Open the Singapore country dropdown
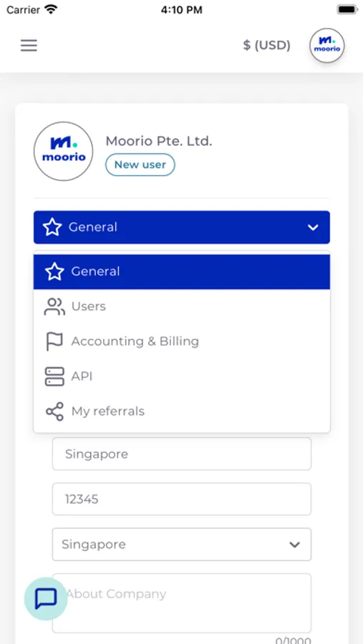The image size is (363, 644). click(182, 545)
